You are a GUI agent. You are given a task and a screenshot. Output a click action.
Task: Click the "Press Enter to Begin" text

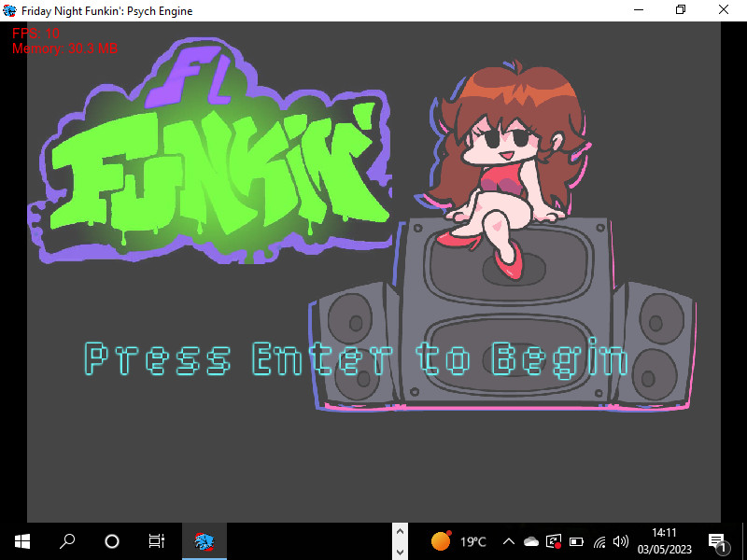pyautogui.click(x=357, y=358)
